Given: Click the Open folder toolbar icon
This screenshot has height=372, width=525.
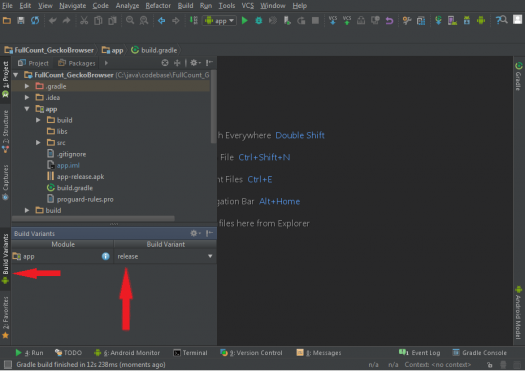Looking at the screenshot, I should [x=7, y=21].
